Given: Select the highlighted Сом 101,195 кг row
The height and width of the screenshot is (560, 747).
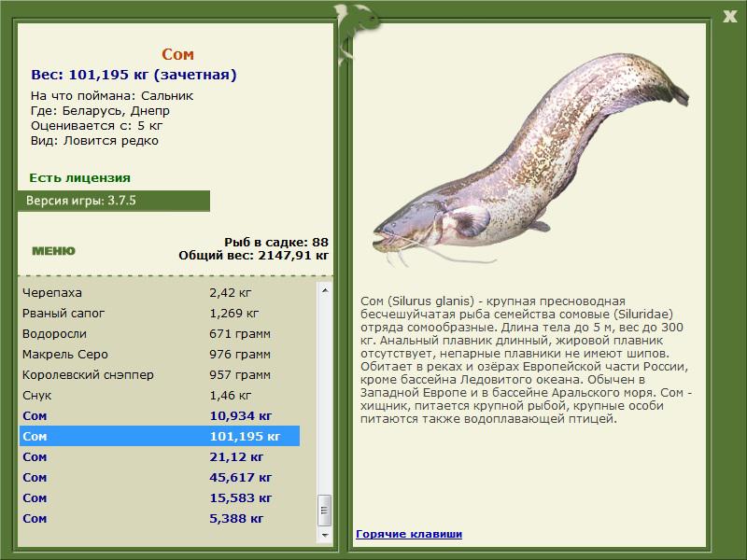Looking at the screenshot, I should tap(160, 436).
